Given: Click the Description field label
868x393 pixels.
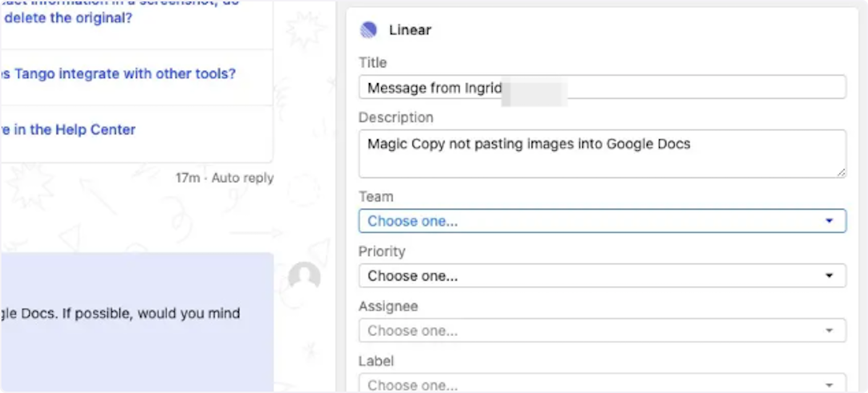Looking at the screenshot, I should [396, 117].
